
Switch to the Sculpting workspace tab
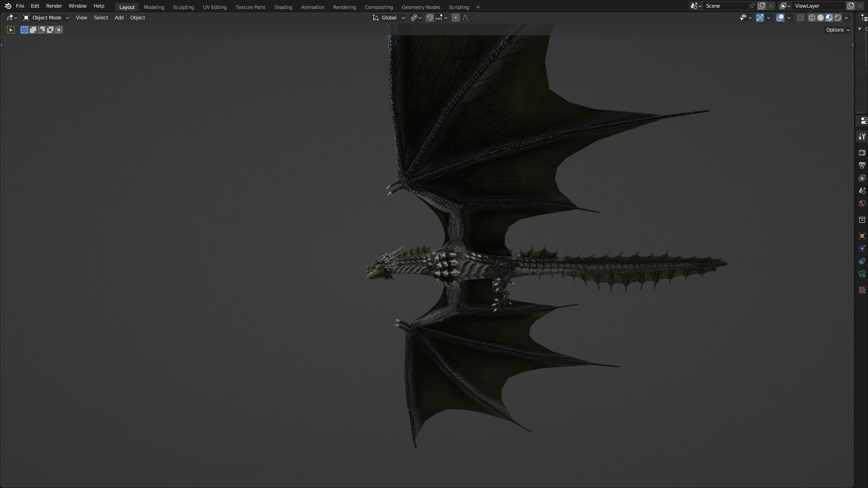(x=183, y=7)
